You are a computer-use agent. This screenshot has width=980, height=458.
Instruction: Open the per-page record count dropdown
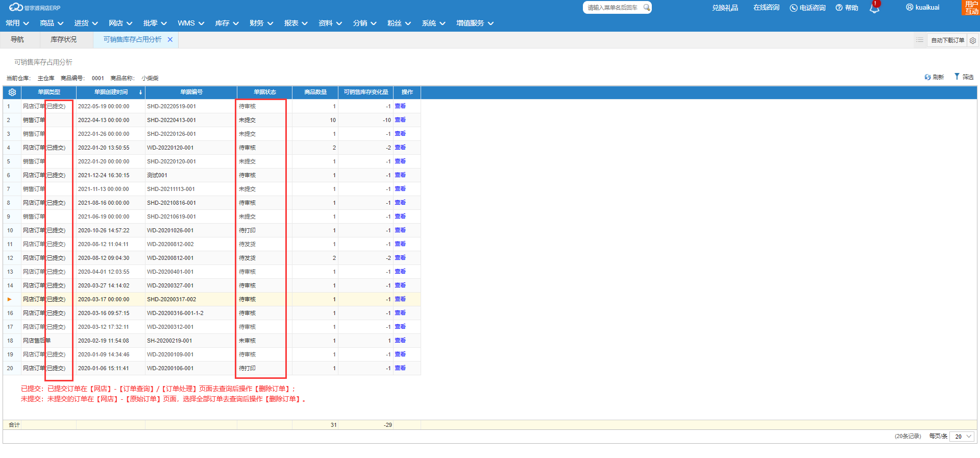(962, 437)
